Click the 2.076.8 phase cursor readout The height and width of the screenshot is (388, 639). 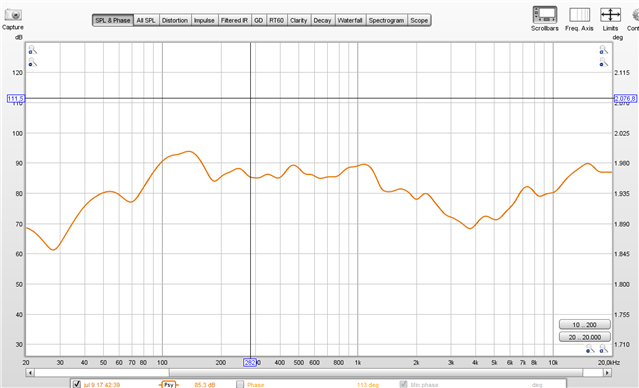tap(625, 98)
